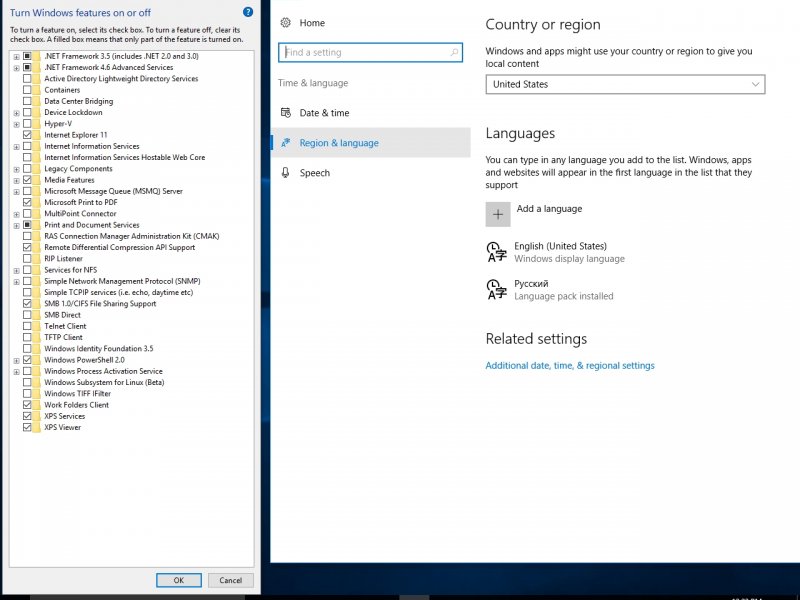Select the Windows TIFF IFilter row

coord(78,393)
